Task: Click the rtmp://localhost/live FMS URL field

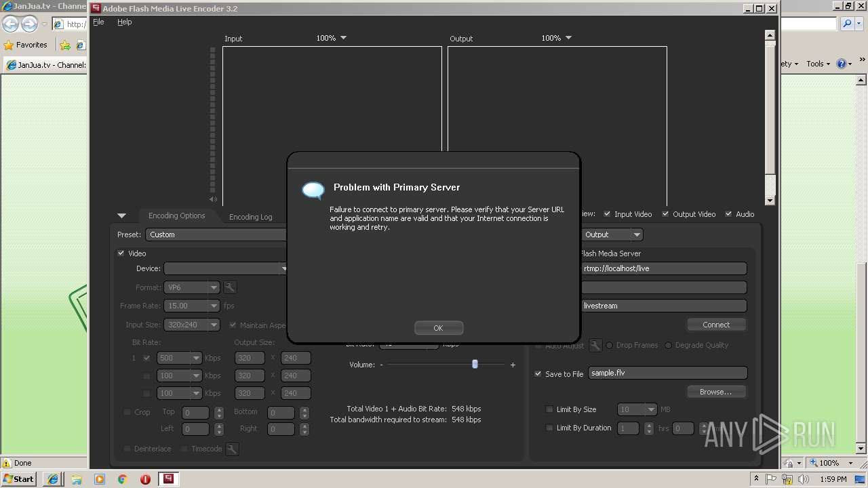Action: pyautogui.click(x=663, y=268)
